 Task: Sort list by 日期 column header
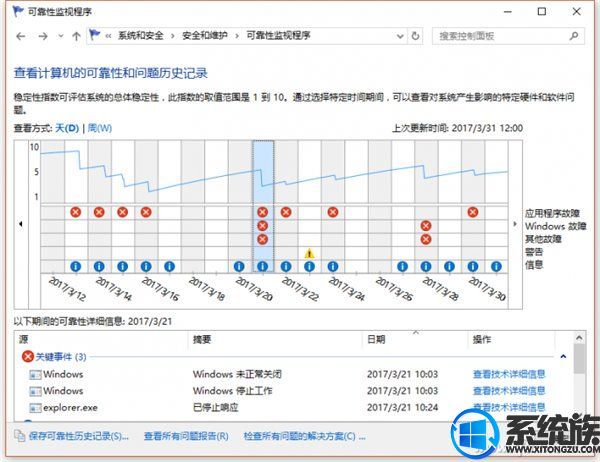coord(416,340)
